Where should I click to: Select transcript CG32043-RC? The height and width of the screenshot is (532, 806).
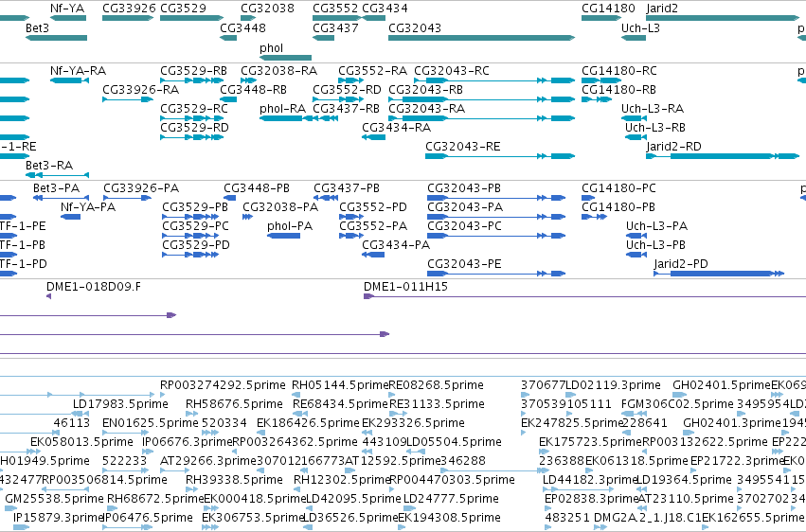pos(452,70)
